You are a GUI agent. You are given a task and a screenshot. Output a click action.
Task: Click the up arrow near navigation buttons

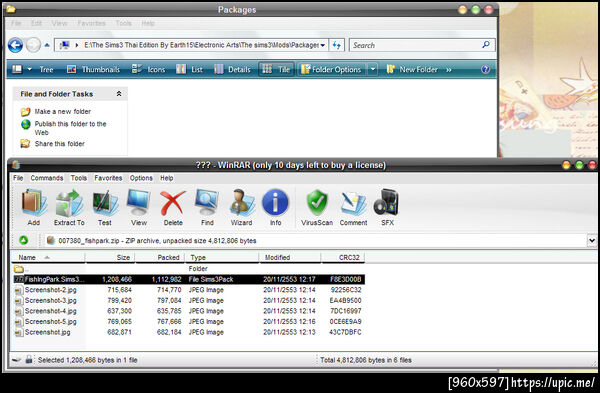pyautogui.click(x=47, y=45)
